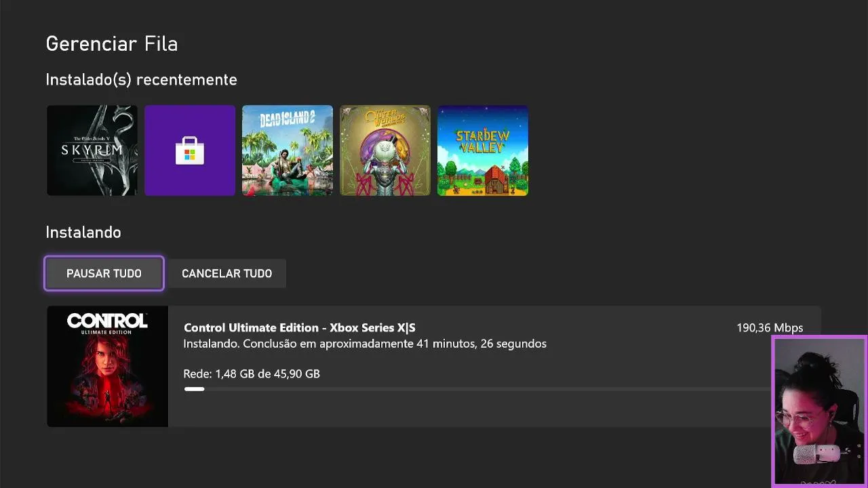Image resolution: width=868 pixels, height=488 pixels.
Task: Click the Control Ultimate Edition title text
Action: click(x=300, y=328)
